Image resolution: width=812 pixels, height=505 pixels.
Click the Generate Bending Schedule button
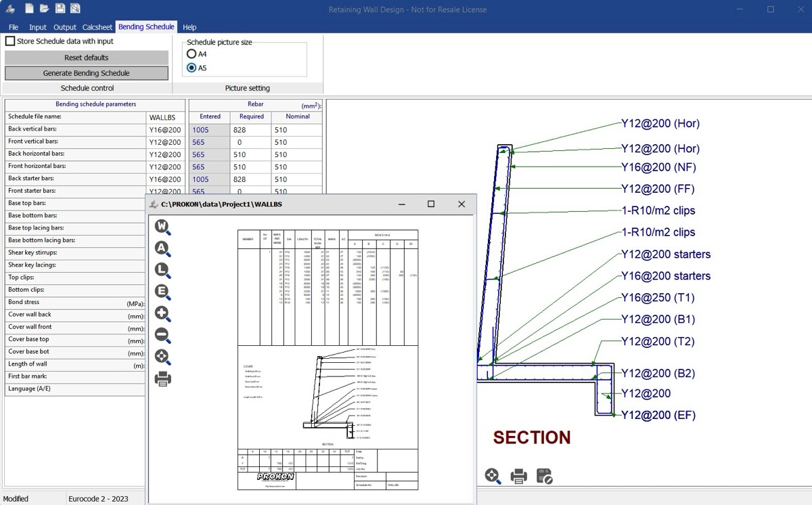click(x=87, y=73)
